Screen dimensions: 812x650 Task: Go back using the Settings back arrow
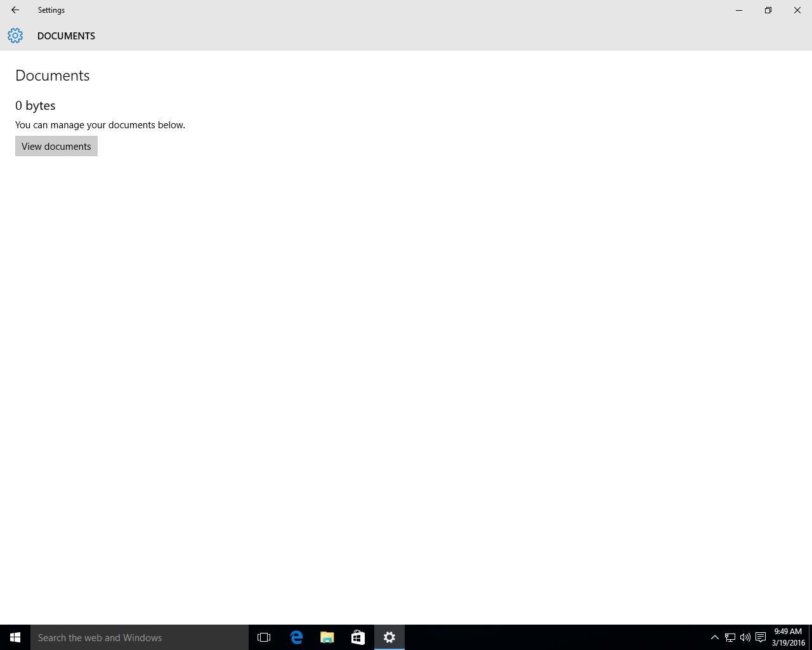click(x=15, y=10)
